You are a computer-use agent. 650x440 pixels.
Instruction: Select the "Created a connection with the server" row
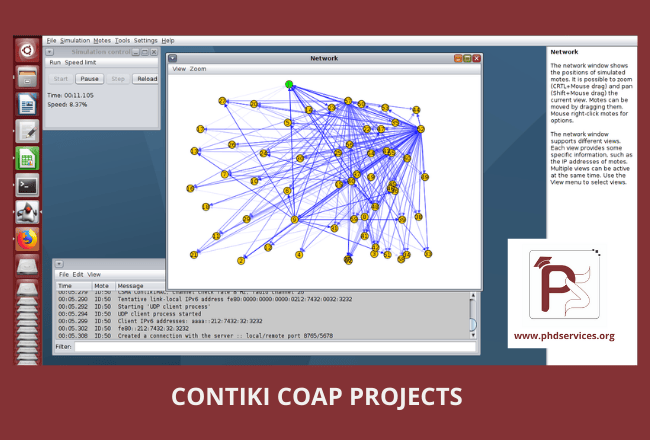tap(262, 336)
